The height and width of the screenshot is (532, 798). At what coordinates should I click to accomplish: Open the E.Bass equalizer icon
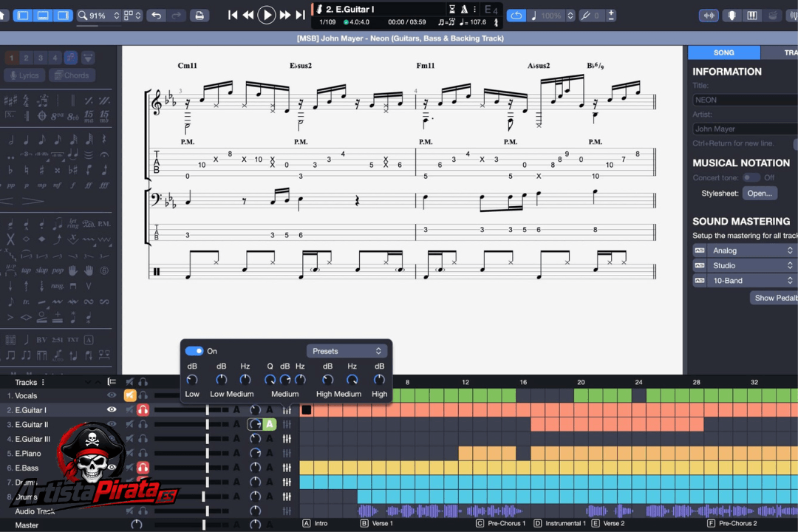point(287,467)
